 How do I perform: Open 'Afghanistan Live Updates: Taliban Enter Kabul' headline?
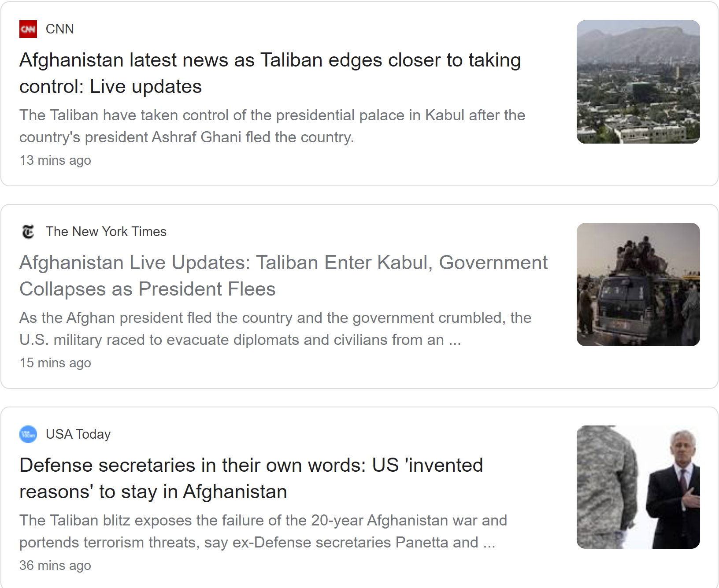(283, 276)
